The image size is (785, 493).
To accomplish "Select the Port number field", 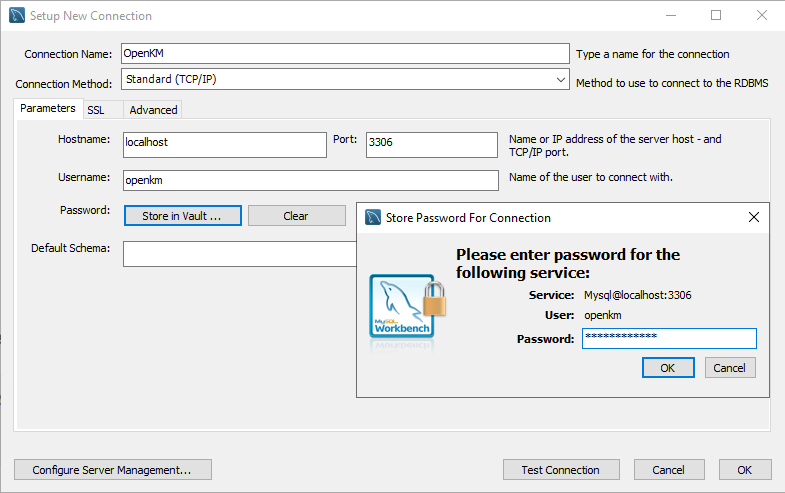I will [x=431, y=144].
